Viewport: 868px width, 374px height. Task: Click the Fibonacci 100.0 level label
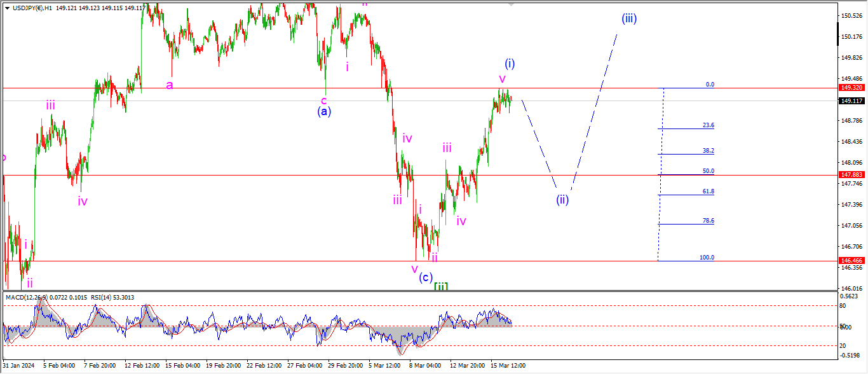coord(707,258)
